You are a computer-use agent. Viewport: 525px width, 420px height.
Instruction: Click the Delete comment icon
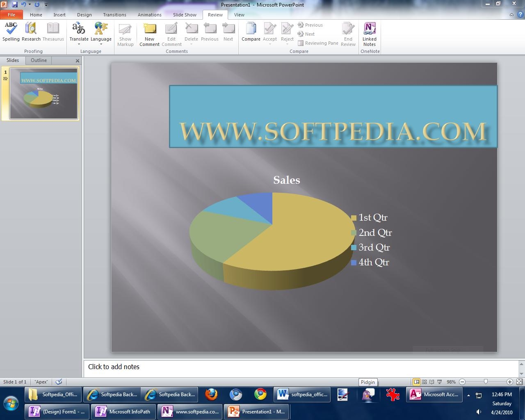coord(191,29)
